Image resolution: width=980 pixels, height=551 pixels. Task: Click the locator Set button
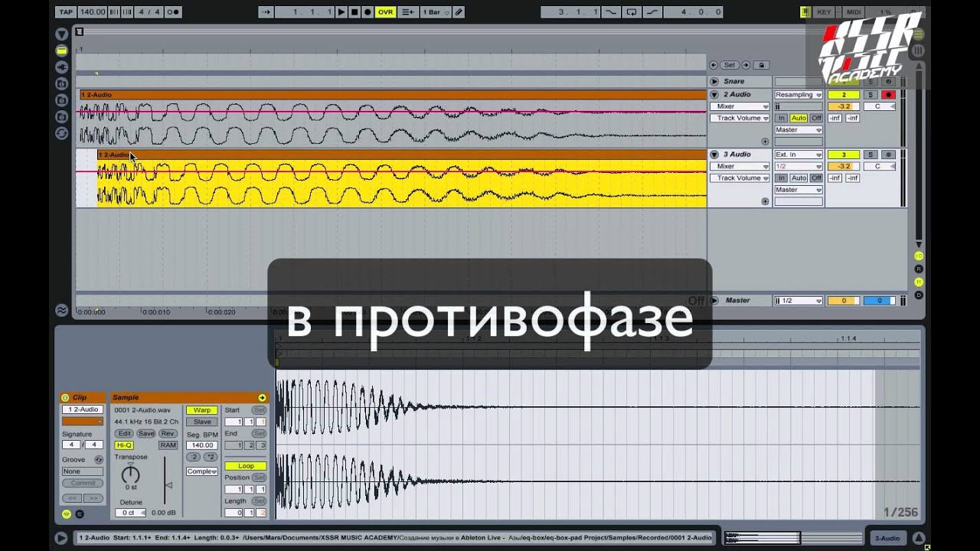[730, 65]
